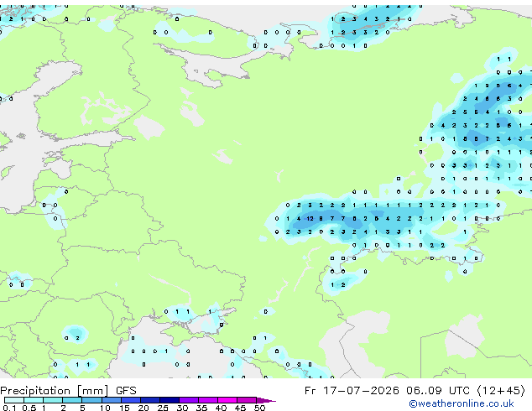532x411 pixels.
Task: Click the '12' precipitation value on map
Action: click(310, 219)
